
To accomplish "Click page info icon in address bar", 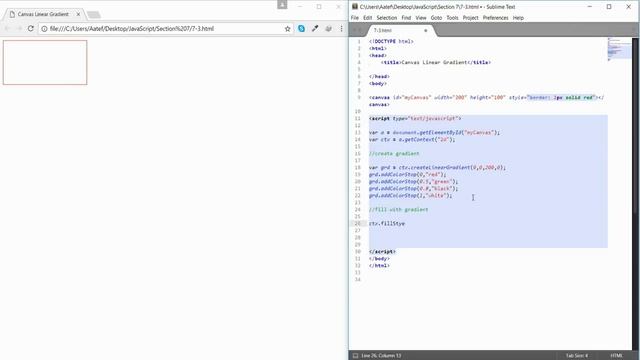I will pyautogui.click(x=44, y=29).
